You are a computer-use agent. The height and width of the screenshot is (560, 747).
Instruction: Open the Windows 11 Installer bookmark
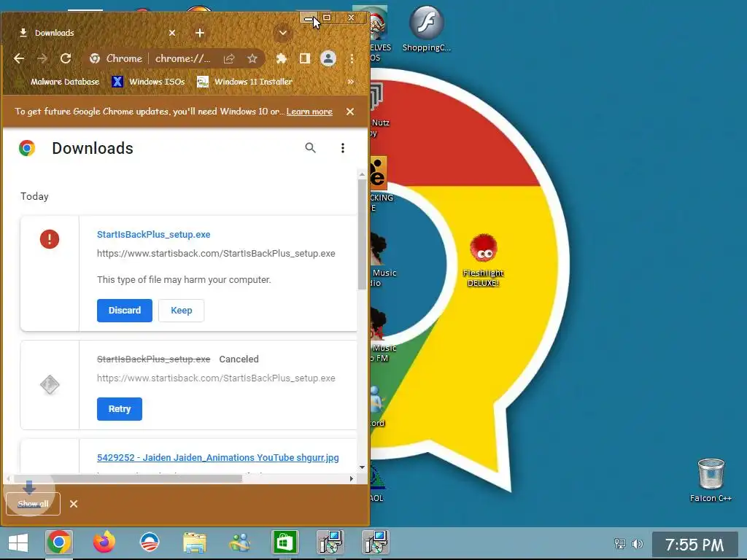click(245, 82)
